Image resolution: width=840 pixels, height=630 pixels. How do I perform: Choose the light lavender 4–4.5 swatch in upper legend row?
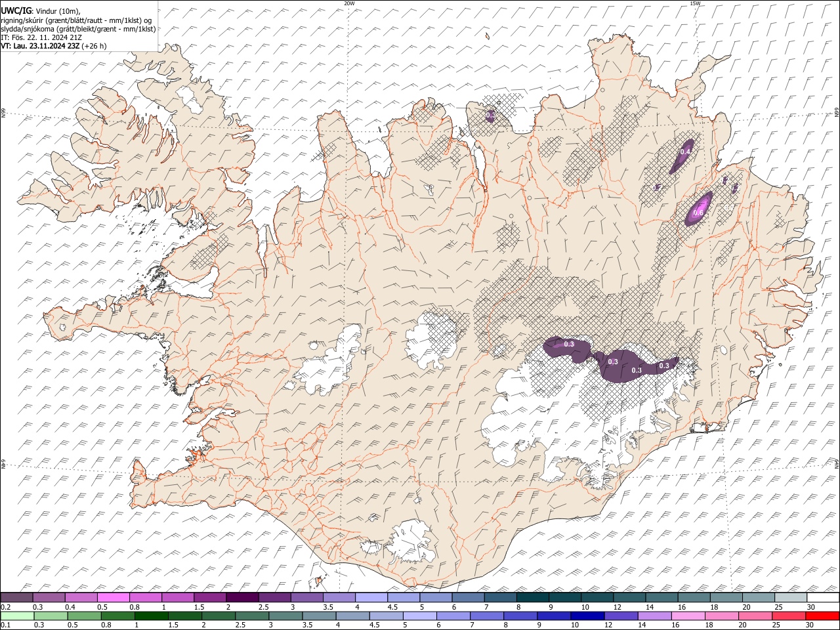[x=371, y=597]
